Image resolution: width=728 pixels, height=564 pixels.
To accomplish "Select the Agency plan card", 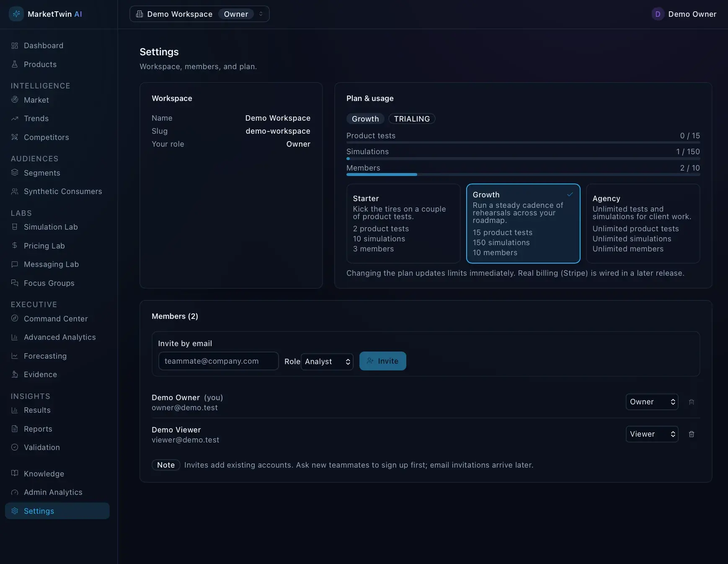I will pos(643,223).
